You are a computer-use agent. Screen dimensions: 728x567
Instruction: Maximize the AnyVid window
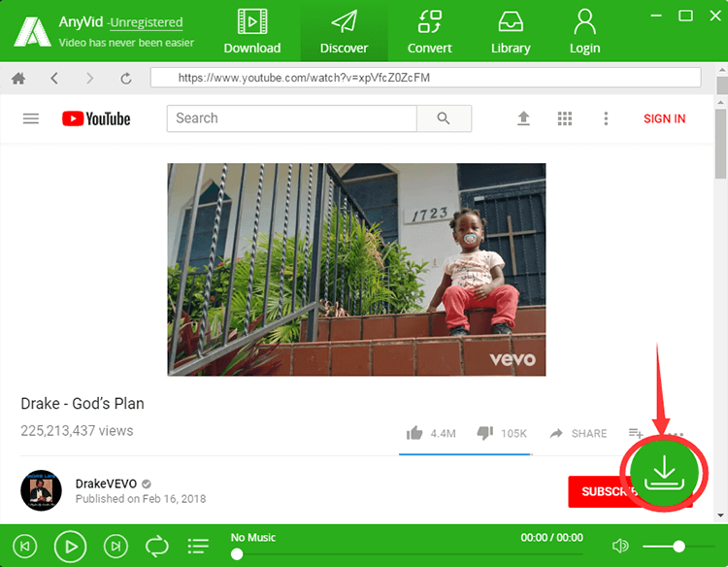[685, 16]
